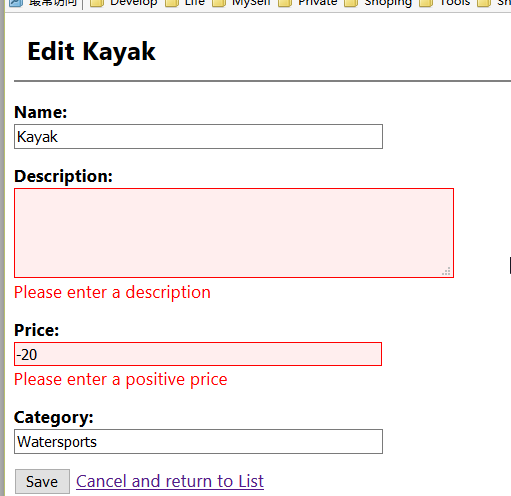This screenshot has width=511, height=496.
Task: Click the Save button
Action: point(42,482)
